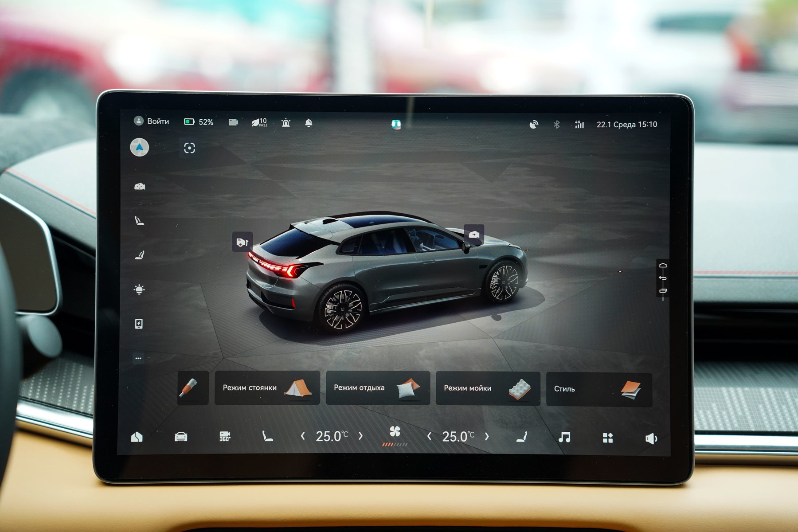Expand more options with three dots
The width and height of the screenshot is (798, 532).
[x=138, y=358]
